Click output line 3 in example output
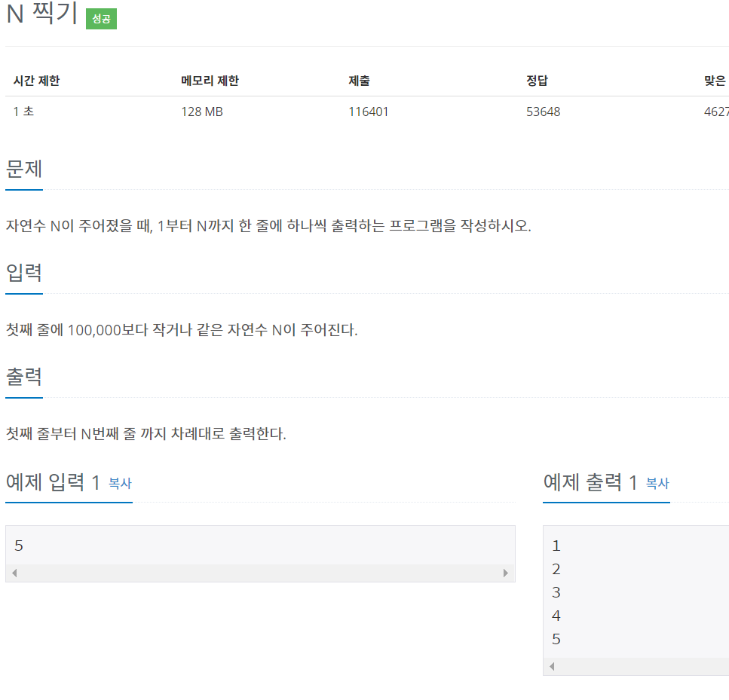 coord(556,592)
